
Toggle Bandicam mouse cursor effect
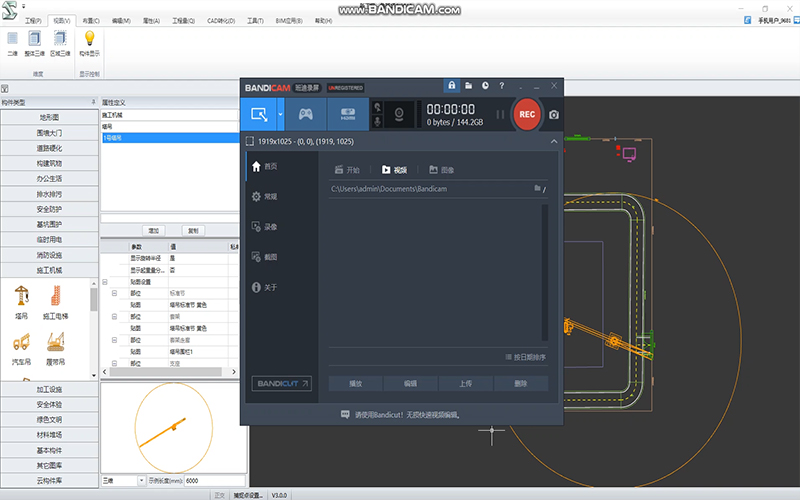[x=378, y=107]
